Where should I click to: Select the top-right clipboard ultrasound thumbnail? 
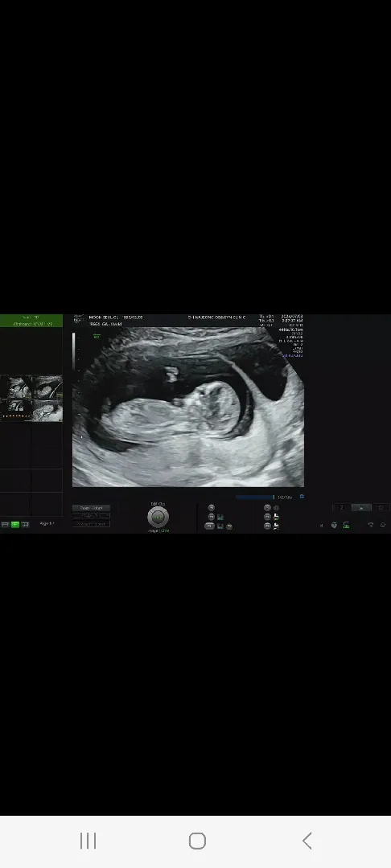tap(47, 387)
